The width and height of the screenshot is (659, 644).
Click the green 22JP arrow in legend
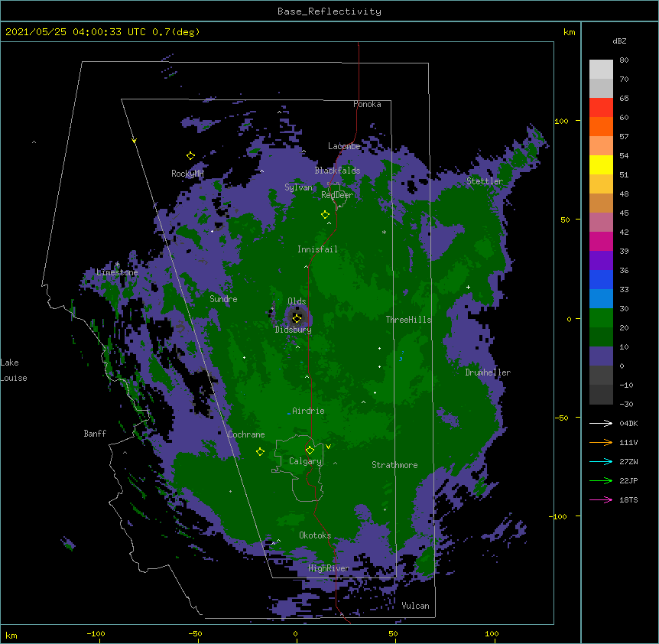click(x=601, y=480)
